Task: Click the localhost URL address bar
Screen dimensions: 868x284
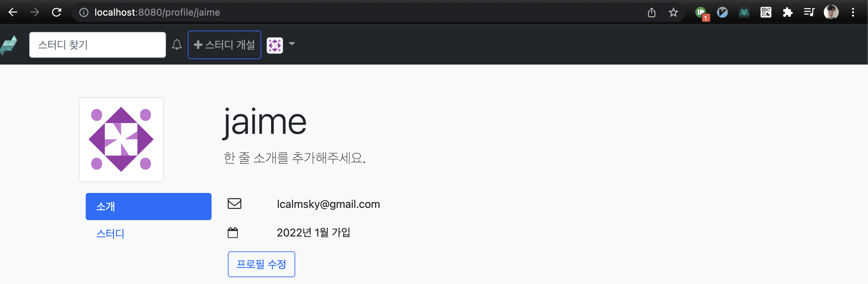Action: tap(361, 13)
